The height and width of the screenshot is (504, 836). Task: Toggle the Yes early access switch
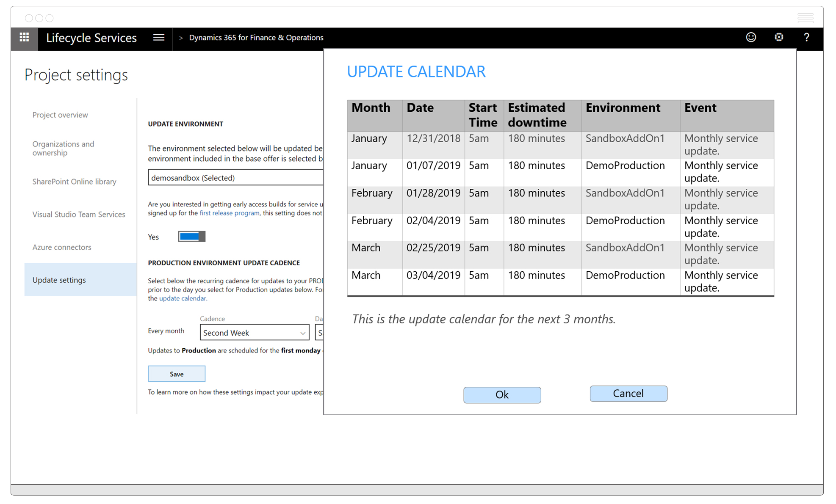coord(192,237)
